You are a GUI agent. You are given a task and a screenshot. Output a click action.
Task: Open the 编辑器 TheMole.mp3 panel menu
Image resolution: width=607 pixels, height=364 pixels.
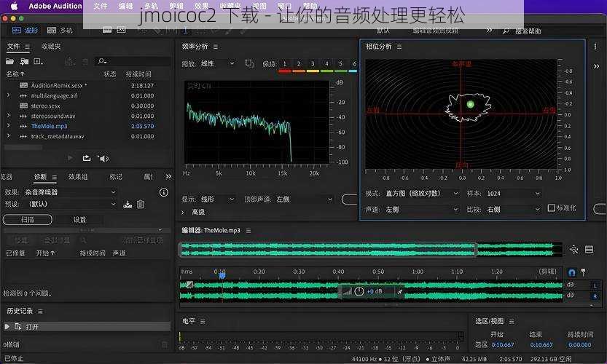[x=248, y=231]
